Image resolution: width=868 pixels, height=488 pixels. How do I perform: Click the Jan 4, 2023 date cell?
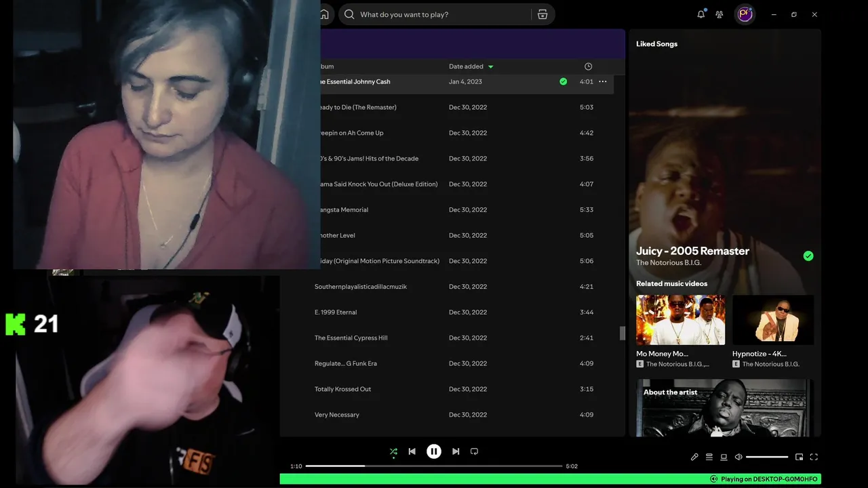coord(465,81)
